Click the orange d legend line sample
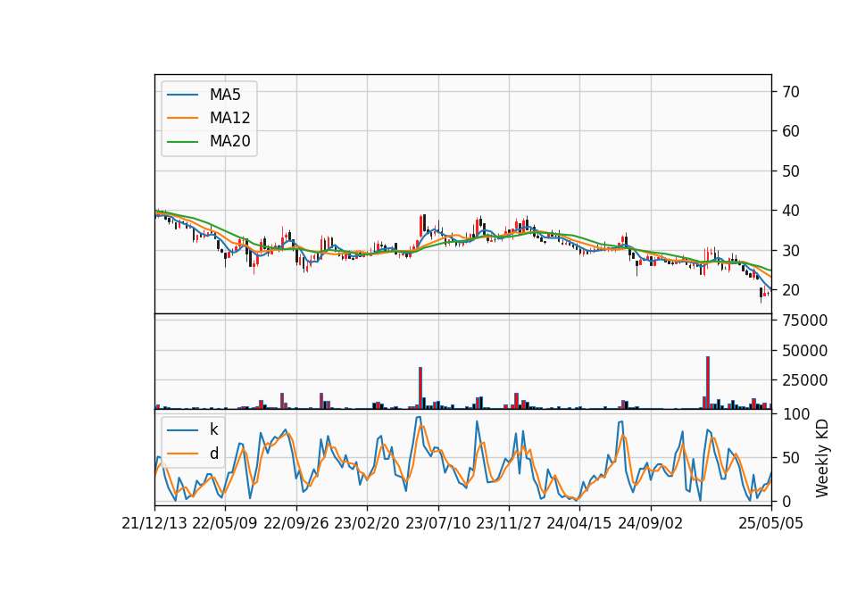 coord(182,454)
